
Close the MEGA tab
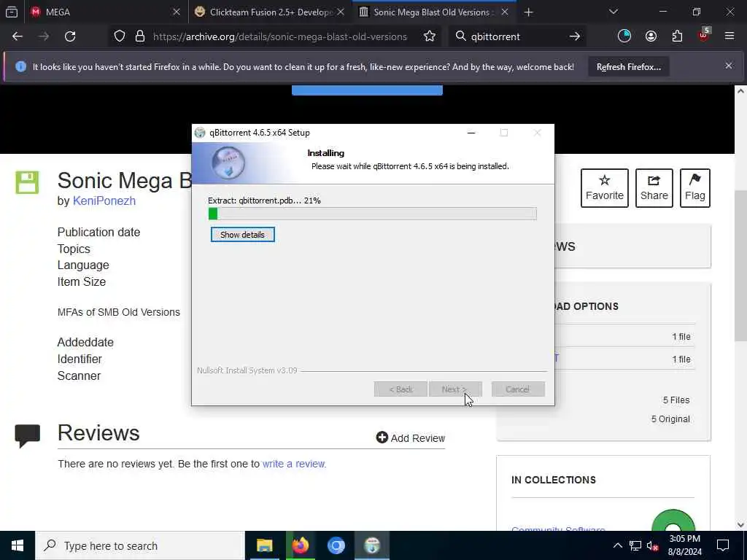click(177, 12)
